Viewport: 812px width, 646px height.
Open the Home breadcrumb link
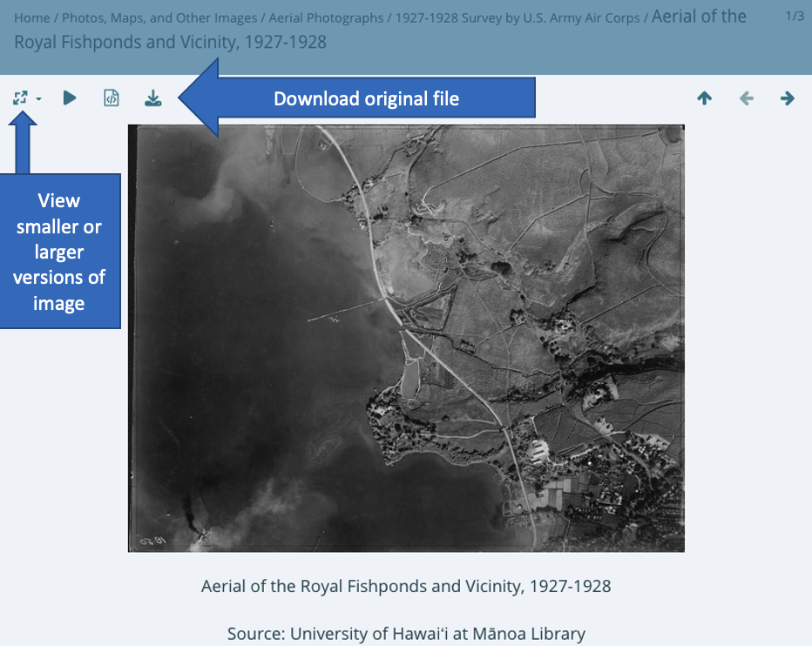point(31,17)
